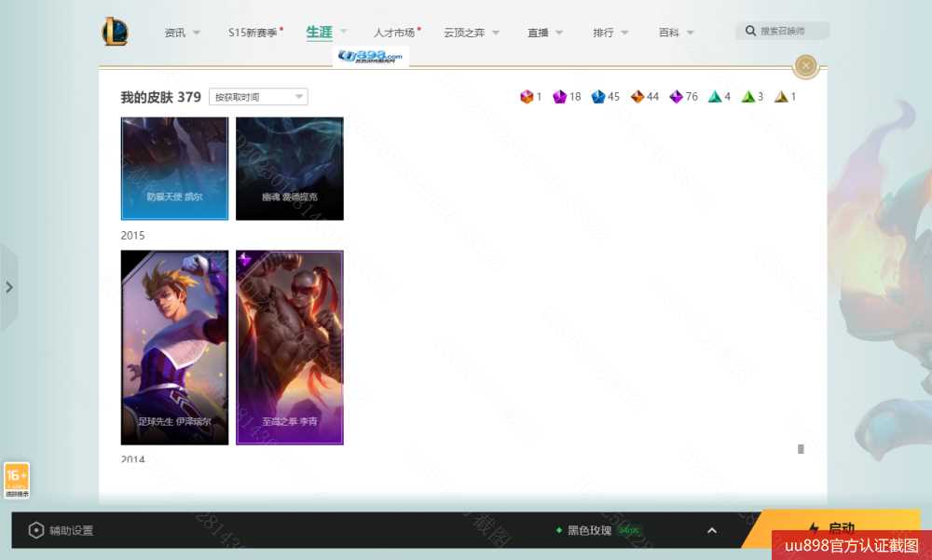Click inside the 搜索召唤师 search field
The image size is (932, 560).
(783, 31)
